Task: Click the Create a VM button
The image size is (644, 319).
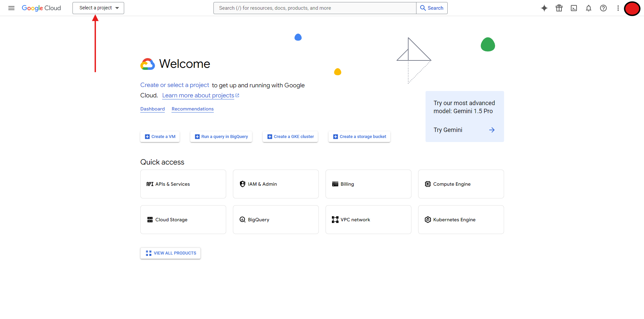Action: point(160,137)
